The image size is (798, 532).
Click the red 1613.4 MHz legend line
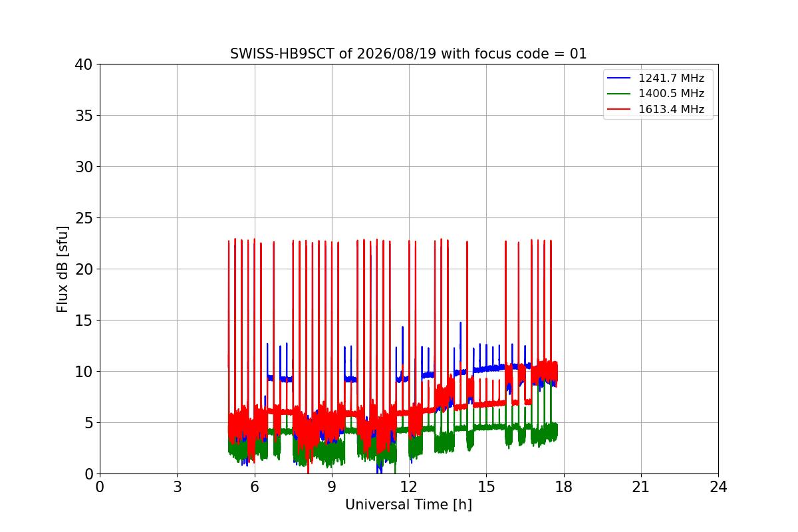[x=620, y=110]
